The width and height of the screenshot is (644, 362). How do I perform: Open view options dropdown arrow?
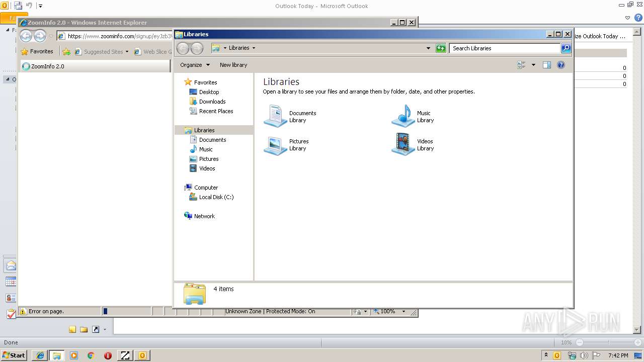pos(533,65)
